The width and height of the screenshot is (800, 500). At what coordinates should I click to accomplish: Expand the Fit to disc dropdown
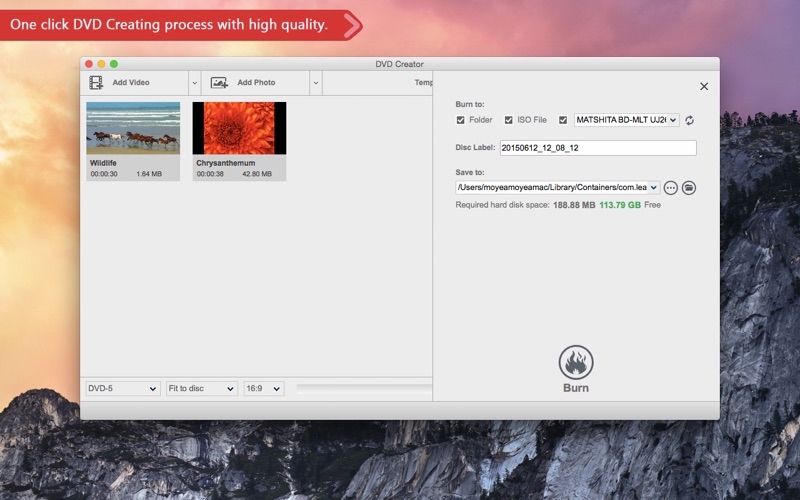pos(202,389)
